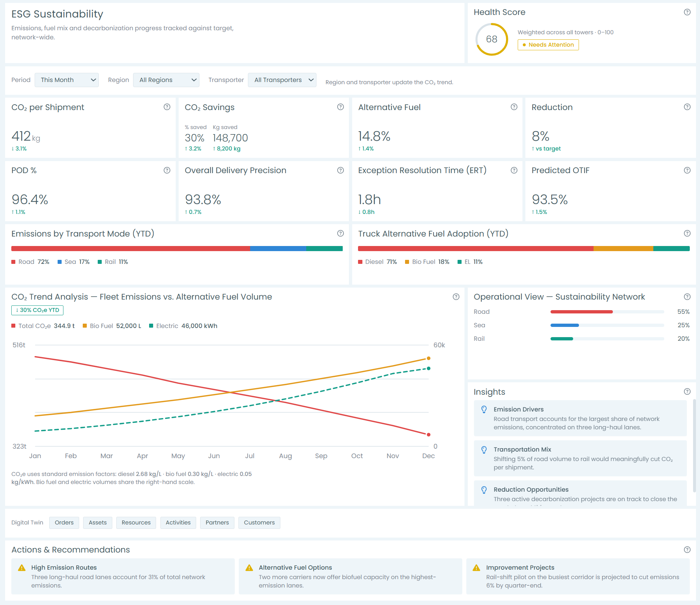Click help icon on POD % card
This screenshot has height=605, width=700.
point(167,170)
